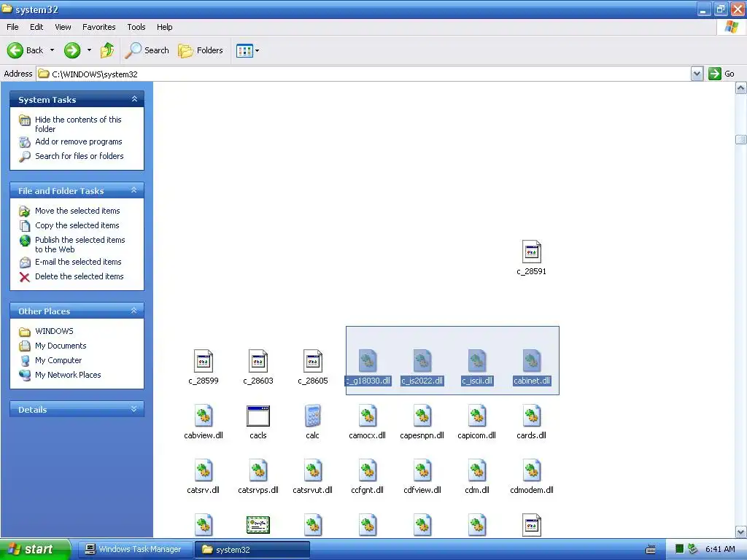Collapse the Other Places panel
This screenshot has height=560, width=747.
coord(134,311)
